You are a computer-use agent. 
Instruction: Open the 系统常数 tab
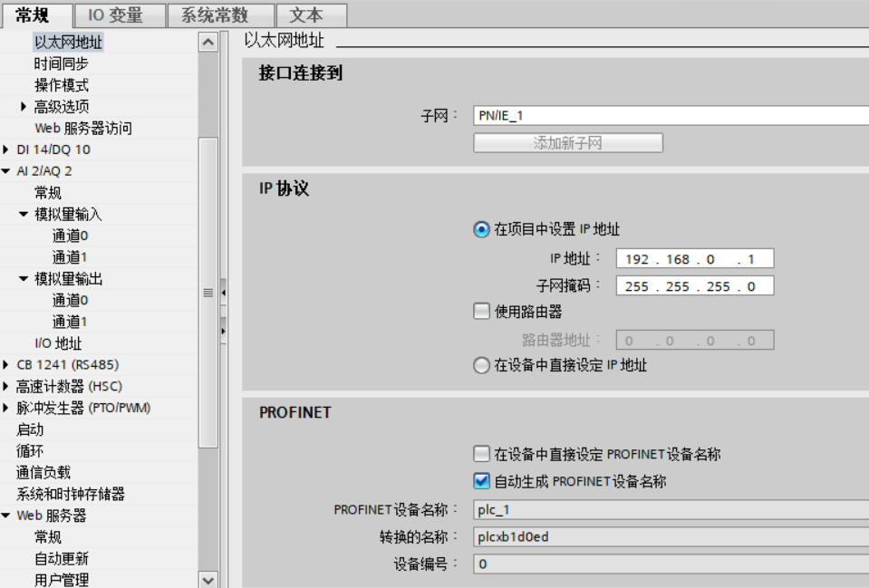pyautogui.click(x=214, y=14)
